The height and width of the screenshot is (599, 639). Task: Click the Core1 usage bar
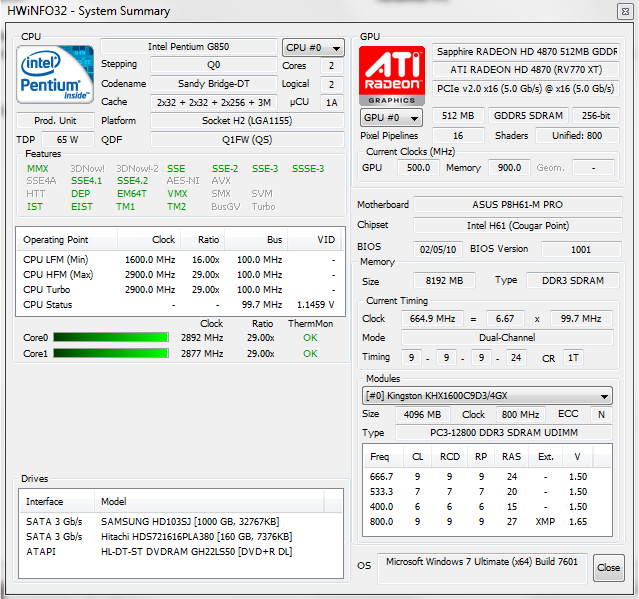coord(111,353)
